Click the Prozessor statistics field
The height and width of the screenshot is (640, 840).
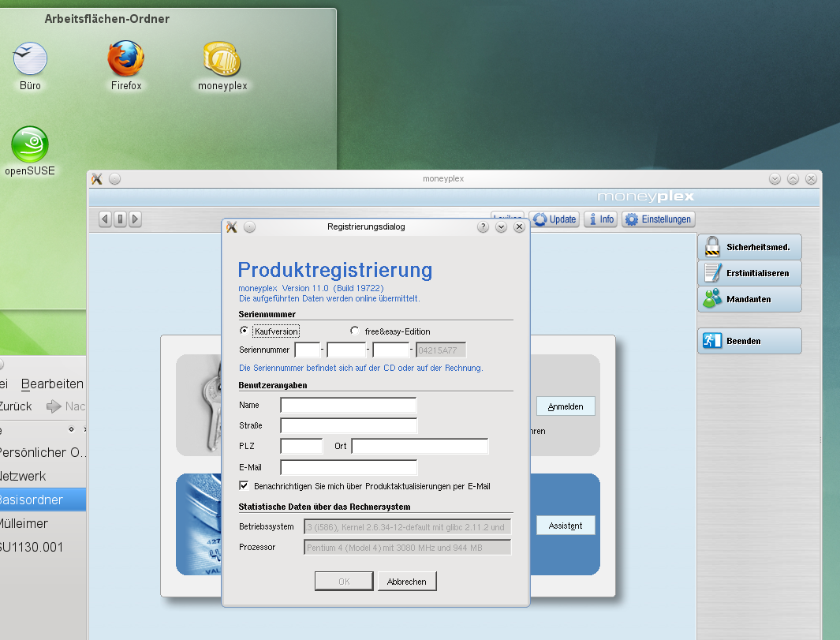pyautogui.click(x=407, y=547)
